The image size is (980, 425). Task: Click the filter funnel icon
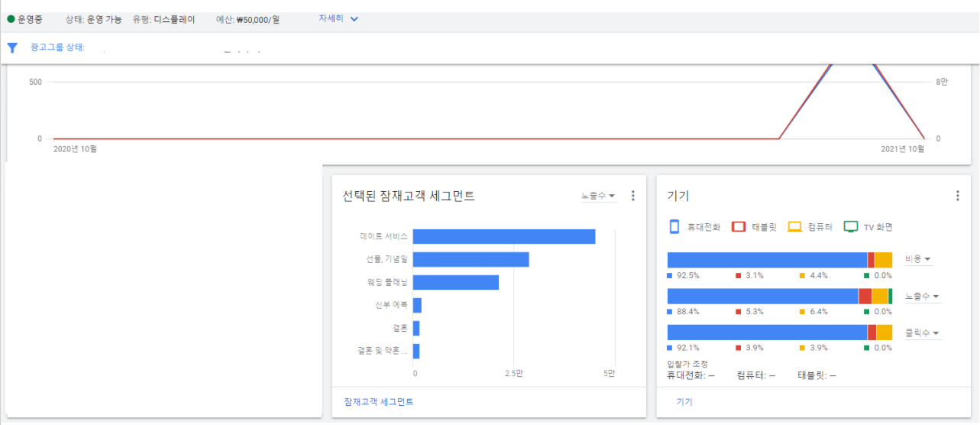point(12,47)
